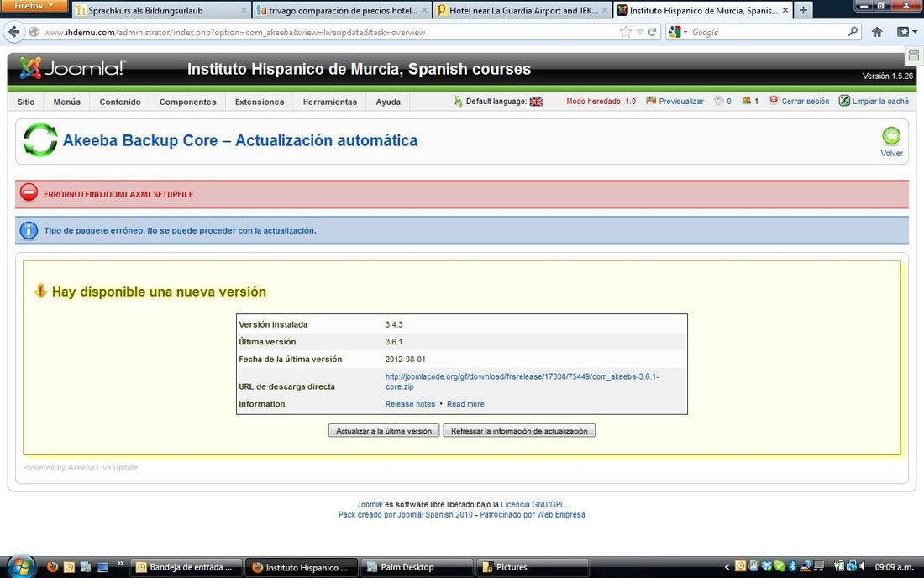Viewport: 924px width, 578px height.
Task: Click Modo heredado: 1.0 text
Action: 601,102
